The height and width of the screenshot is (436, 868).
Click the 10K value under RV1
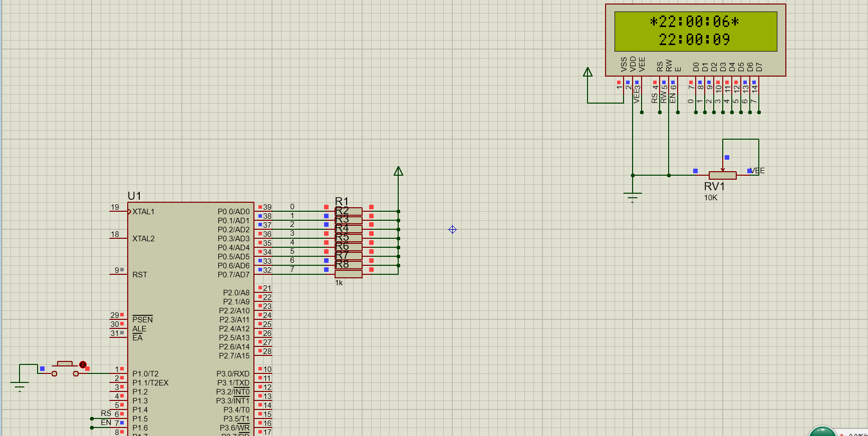click(x=711, y=198)
